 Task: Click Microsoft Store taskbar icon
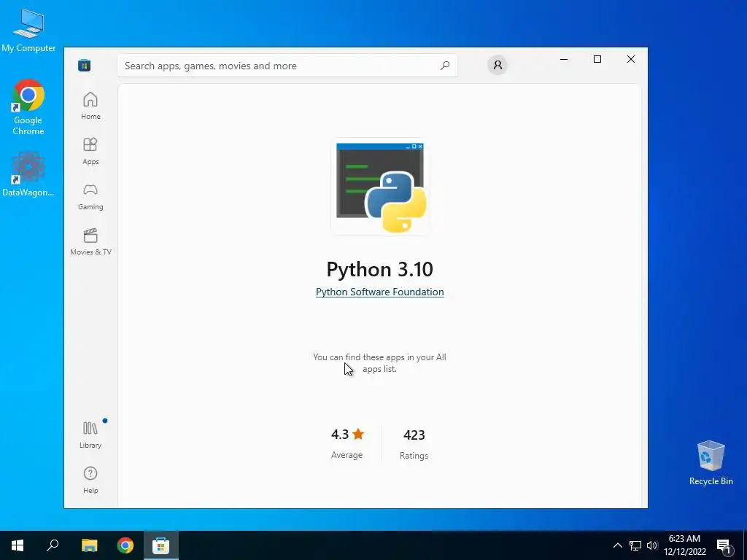point(161,545)
